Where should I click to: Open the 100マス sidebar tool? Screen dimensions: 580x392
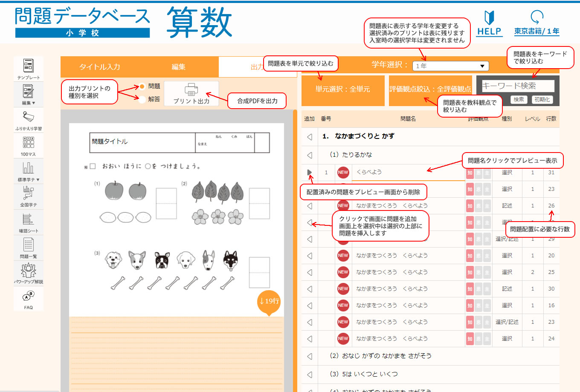click(x=29, y=145)
